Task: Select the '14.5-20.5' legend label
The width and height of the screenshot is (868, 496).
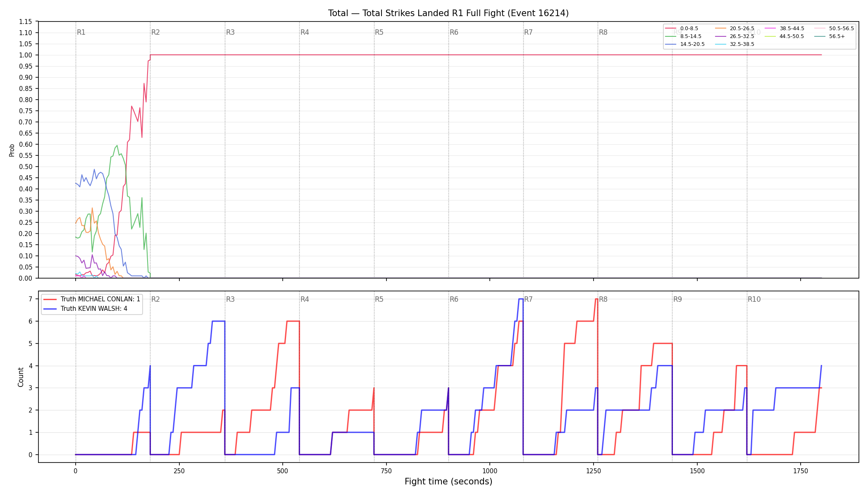Action: tap(692, 44)
